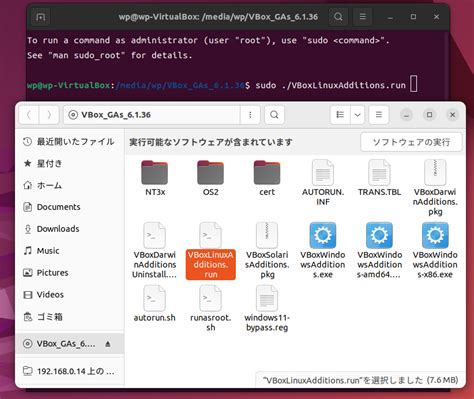Go forward in file manager

(x=49, y=115)
